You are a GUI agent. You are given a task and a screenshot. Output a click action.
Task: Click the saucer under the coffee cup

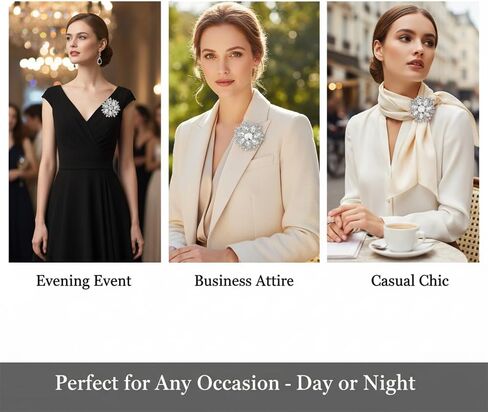[x=402, y=248]
